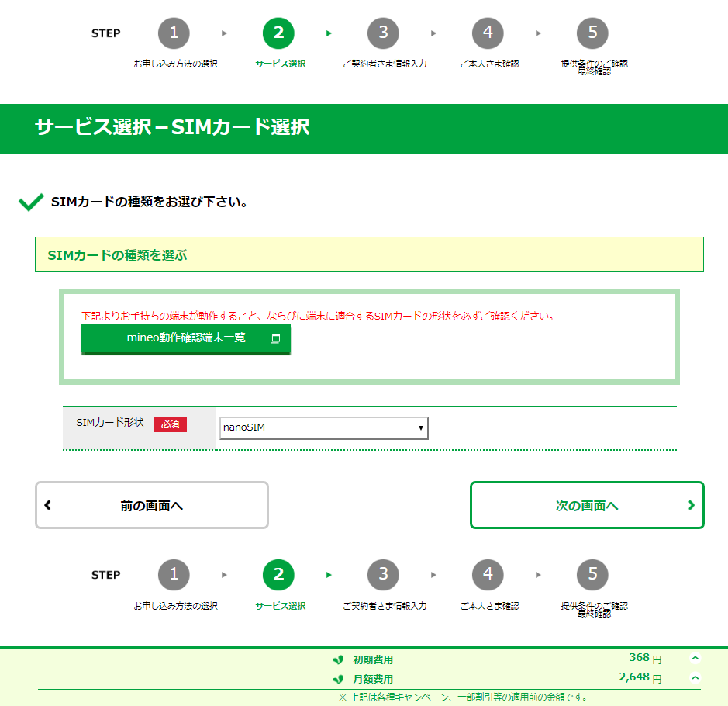Click the ご本人さま確認 label in top step bar
The image size is (728, 706).
tap(489, 64)
